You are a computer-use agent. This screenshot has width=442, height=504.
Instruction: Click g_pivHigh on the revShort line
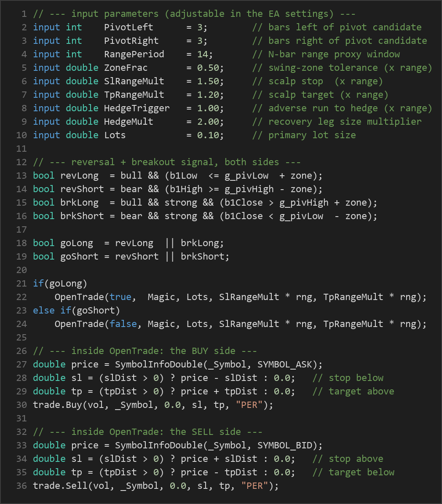pyautogui.click(x=249, y=189)
